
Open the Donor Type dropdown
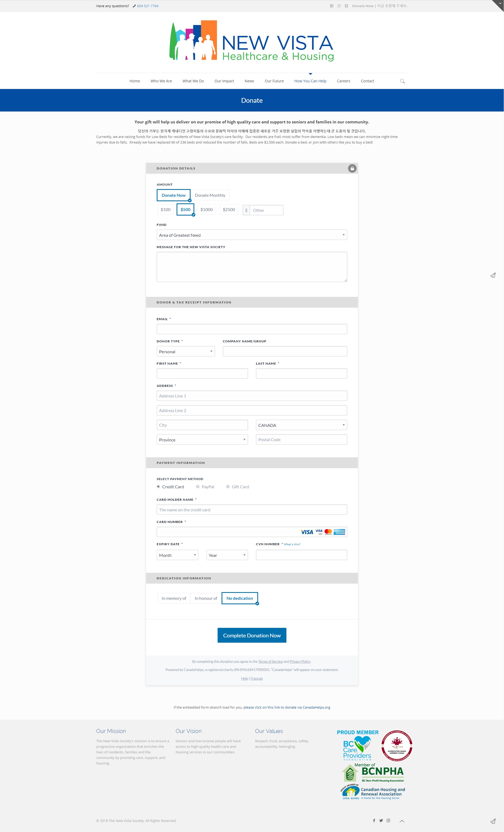(185, 351)
